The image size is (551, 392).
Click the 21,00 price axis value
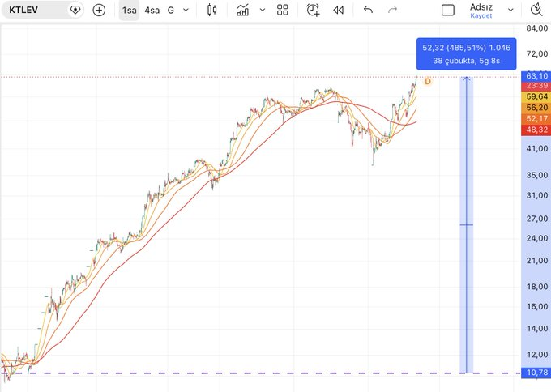537,261
